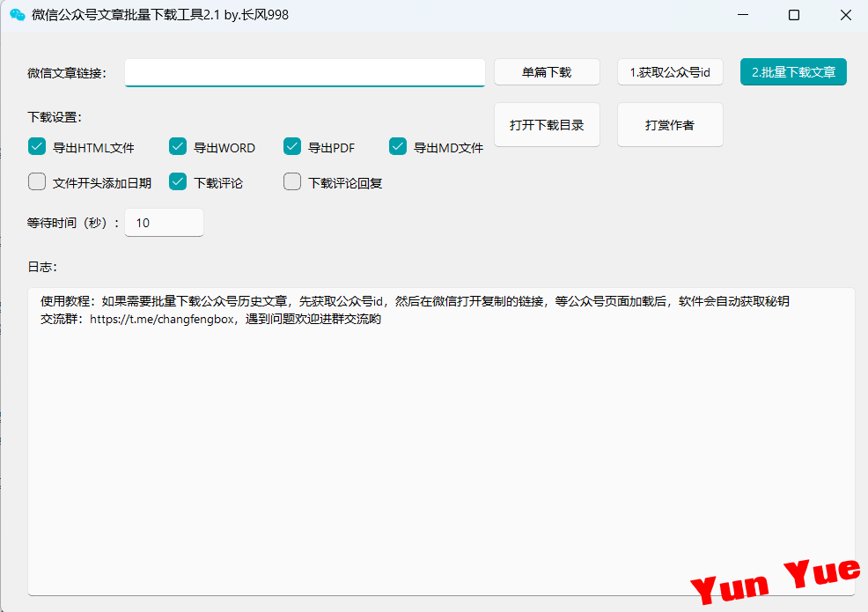Screen dimensions: 868x612
Task: Click the 打赏作者 button
Action: point(670,125)
